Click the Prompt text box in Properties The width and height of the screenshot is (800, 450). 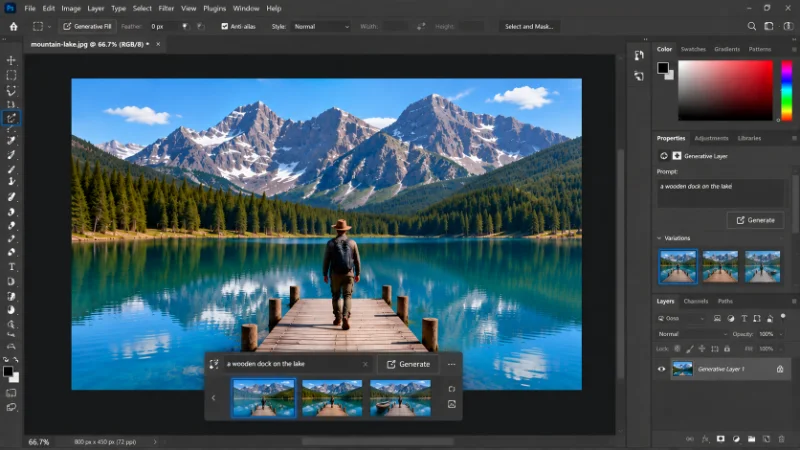[x=720, y=193]
